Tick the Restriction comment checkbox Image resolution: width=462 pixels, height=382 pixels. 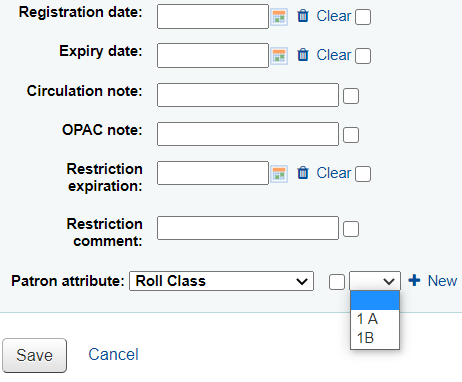coord(351,229)
